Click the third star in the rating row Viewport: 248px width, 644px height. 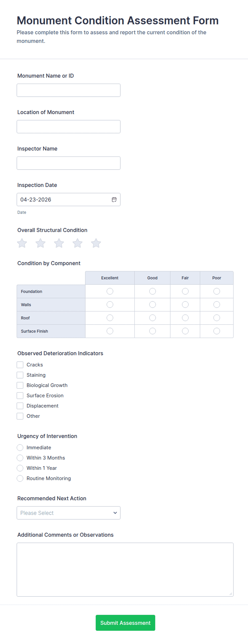[x=59, y=243]
